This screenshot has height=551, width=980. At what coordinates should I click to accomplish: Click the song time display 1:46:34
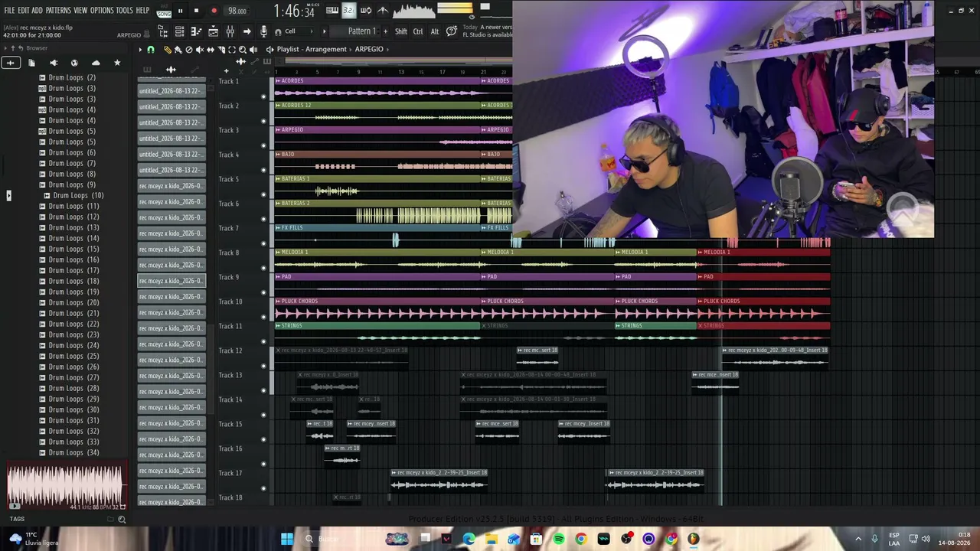[x=294, y=11]
